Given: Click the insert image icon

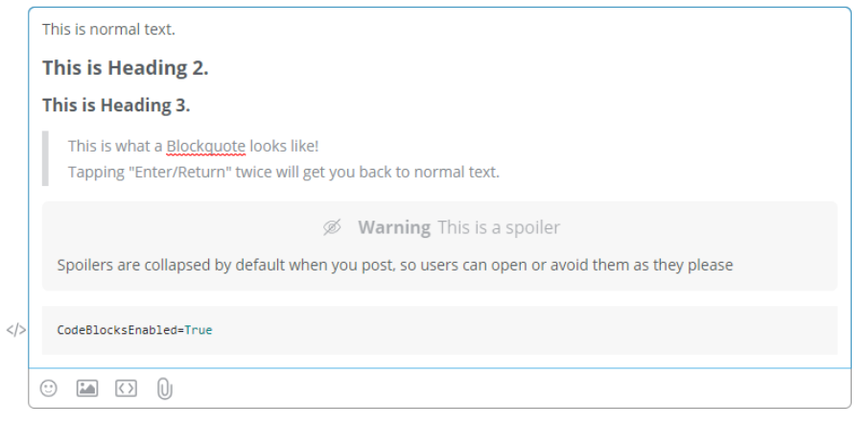Looking at the screenshot, I should tap(87, 389).
